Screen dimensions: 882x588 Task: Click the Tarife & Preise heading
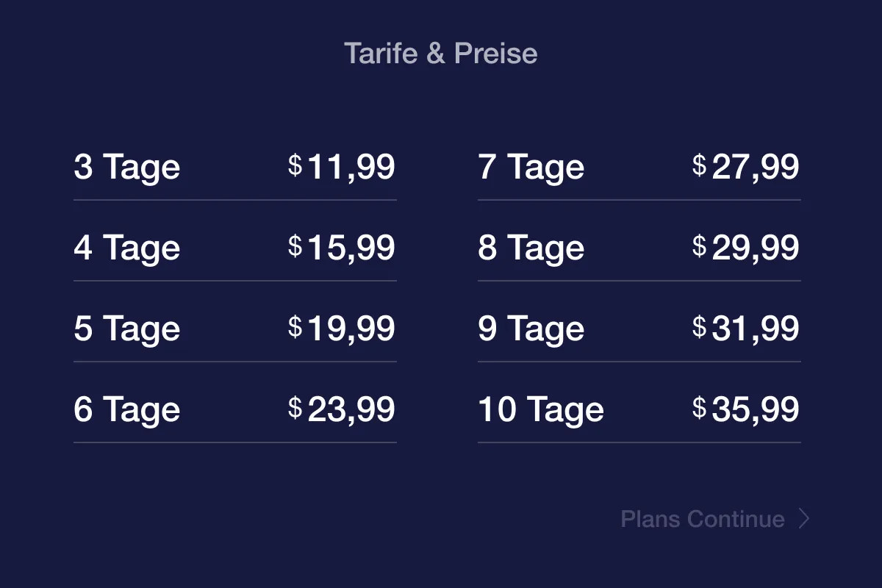(x=441, y=54)
